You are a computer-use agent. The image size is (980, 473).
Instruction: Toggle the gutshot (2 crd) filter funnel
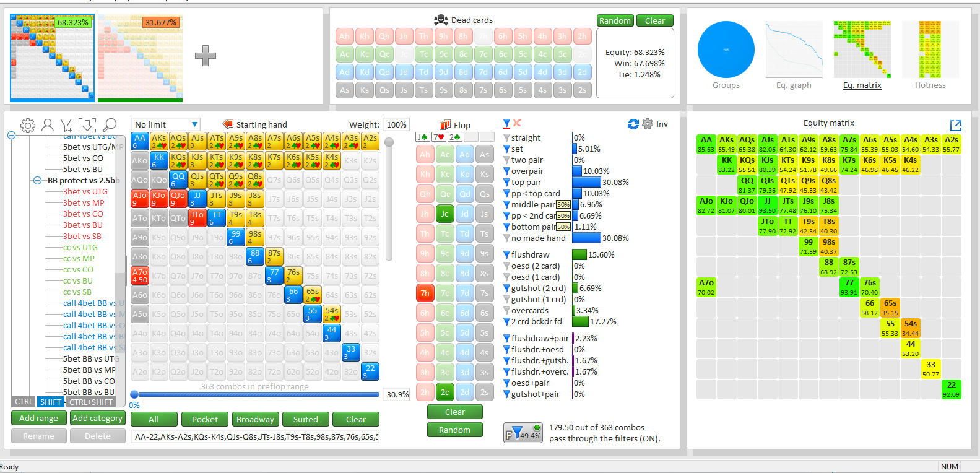[x=506, y=289]
